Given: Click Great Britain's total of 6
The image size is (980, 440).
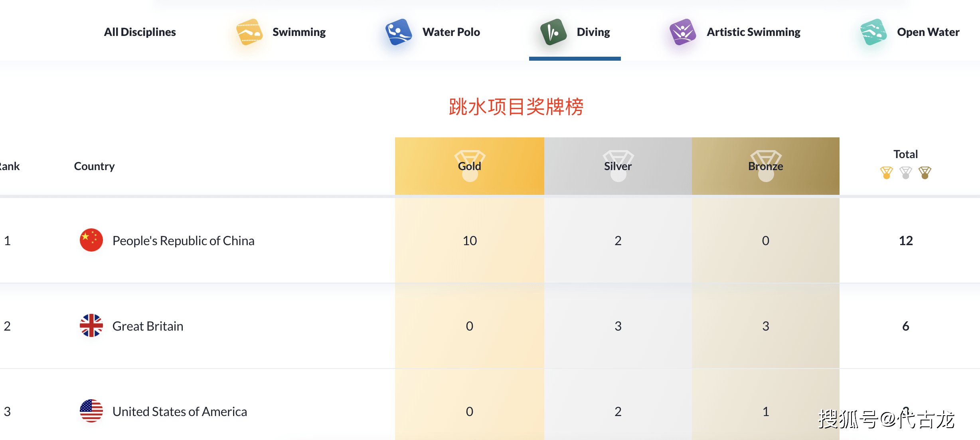Looking at the screenshot, I should click(906, 326).
